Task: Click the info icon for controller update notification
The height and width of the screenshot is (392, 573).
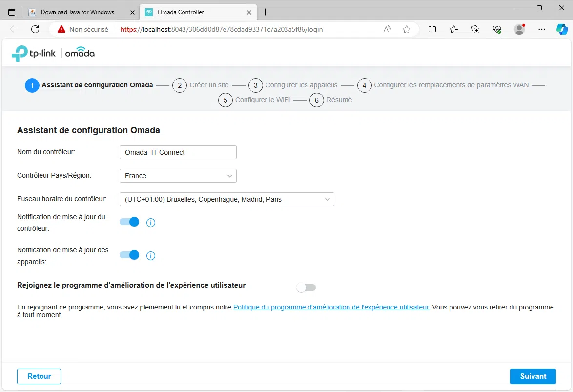Action: click(151, 223)
